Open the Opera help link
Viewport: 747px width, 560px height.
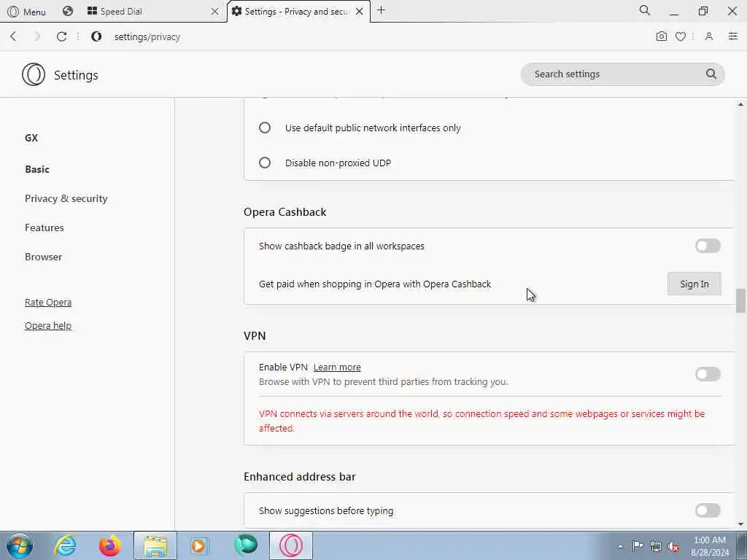(x=48, y=326)
